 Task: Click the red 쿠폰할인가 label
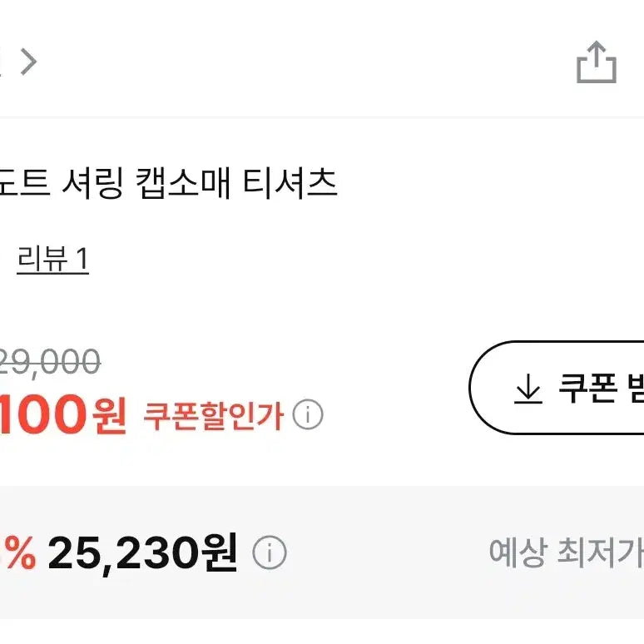[x=213, y=416]
